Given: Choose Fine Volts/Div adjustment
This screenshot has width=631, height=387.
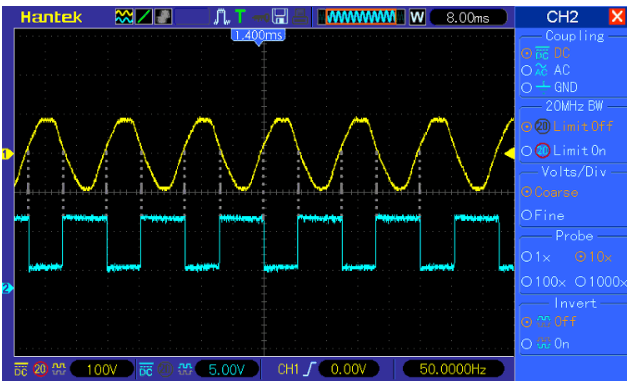Looking at the screenshot, I should pyautogui.click(x=526, y=215).
